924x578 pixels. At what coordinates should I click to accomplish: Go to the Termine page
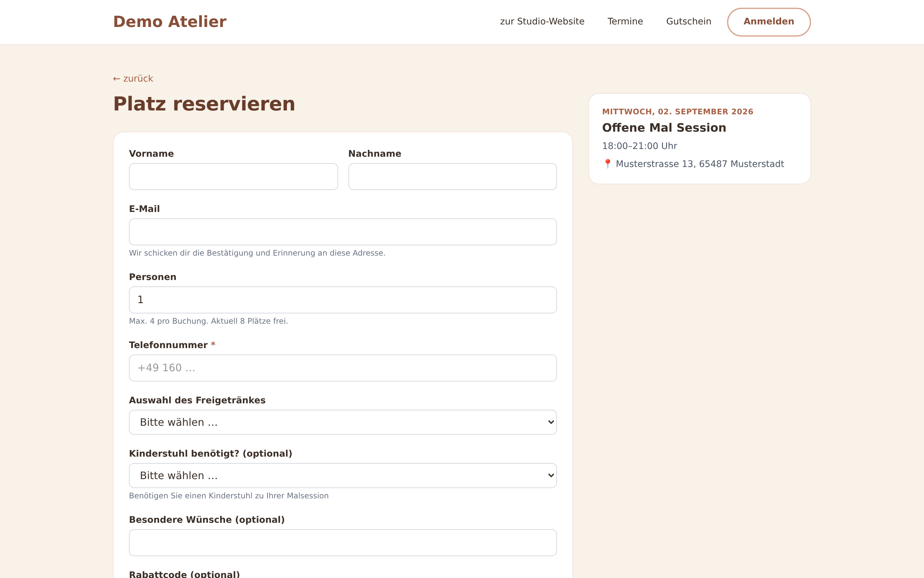pos(625,22)
